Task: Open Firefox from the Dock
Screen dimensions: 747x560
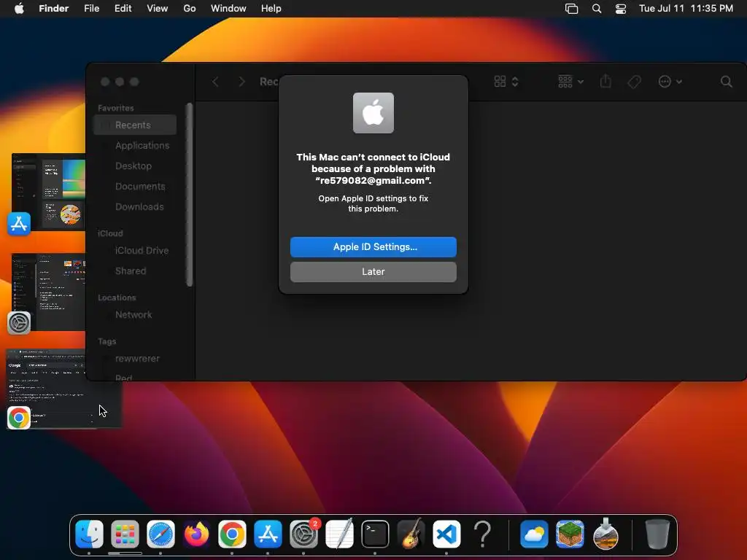Action: pyautogui.click(x=196, y=534)
